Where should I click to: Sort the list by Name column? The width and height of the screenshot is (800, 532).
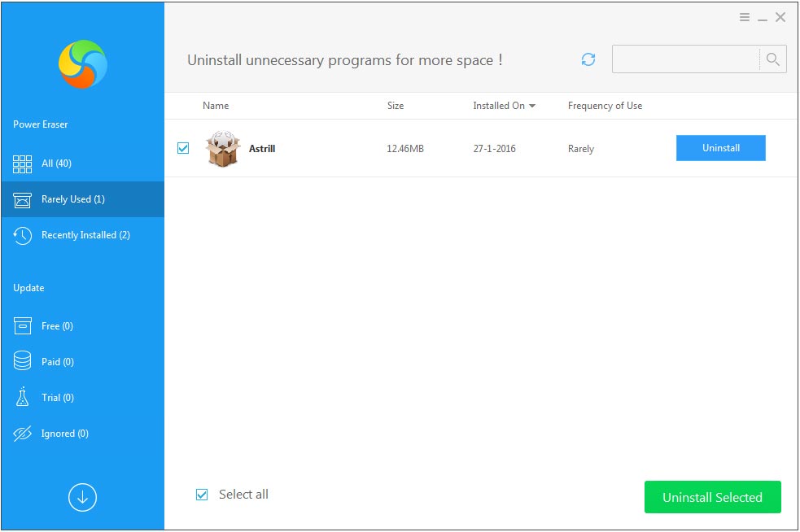pyautogui.click(x=216, y=106)
